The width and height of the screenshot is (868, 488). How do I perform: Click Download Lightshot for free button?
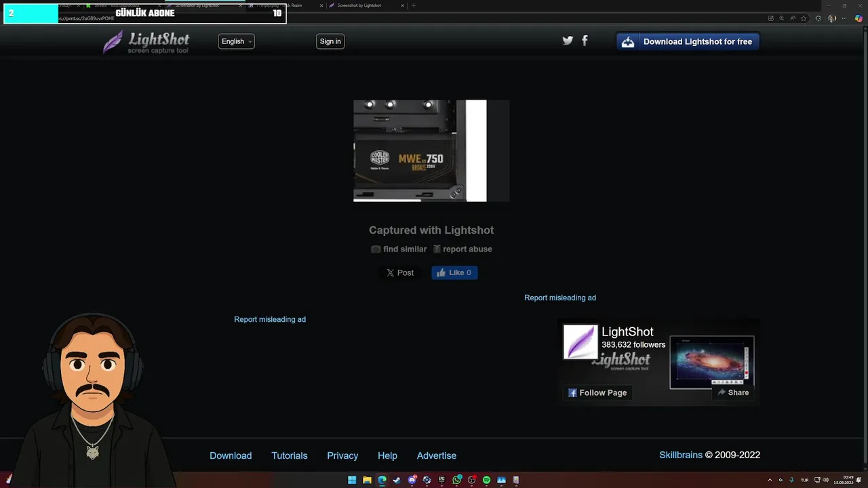click(x=688, y=41)
